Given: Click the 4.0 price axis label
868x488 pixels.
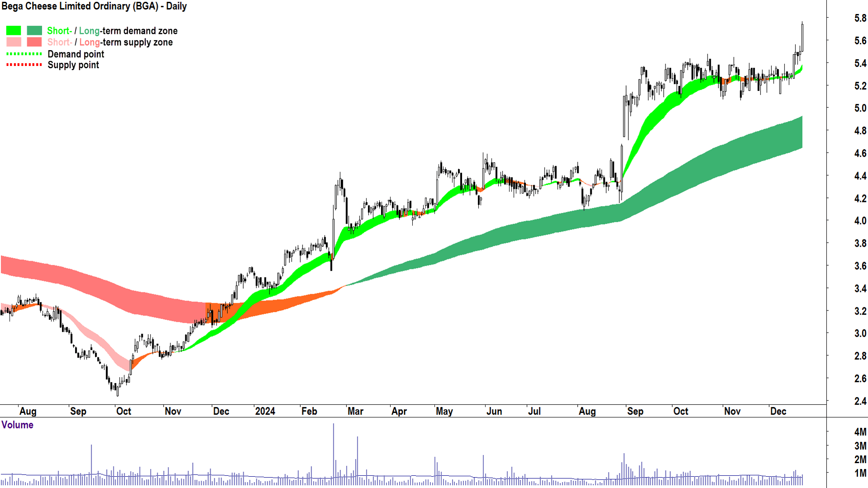Looking at the screenshot, I should (860, 221).
